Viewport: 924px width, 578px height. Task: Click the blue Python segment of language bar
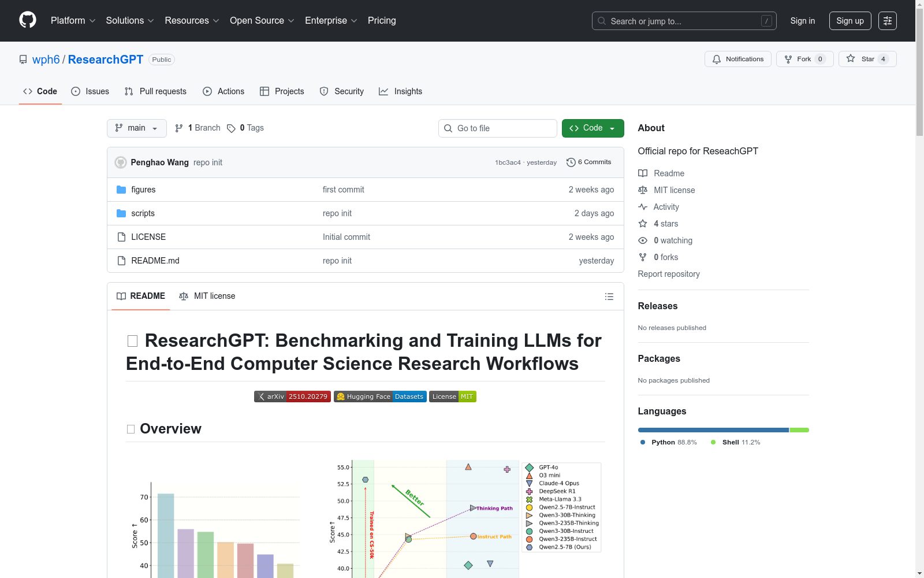713,430
